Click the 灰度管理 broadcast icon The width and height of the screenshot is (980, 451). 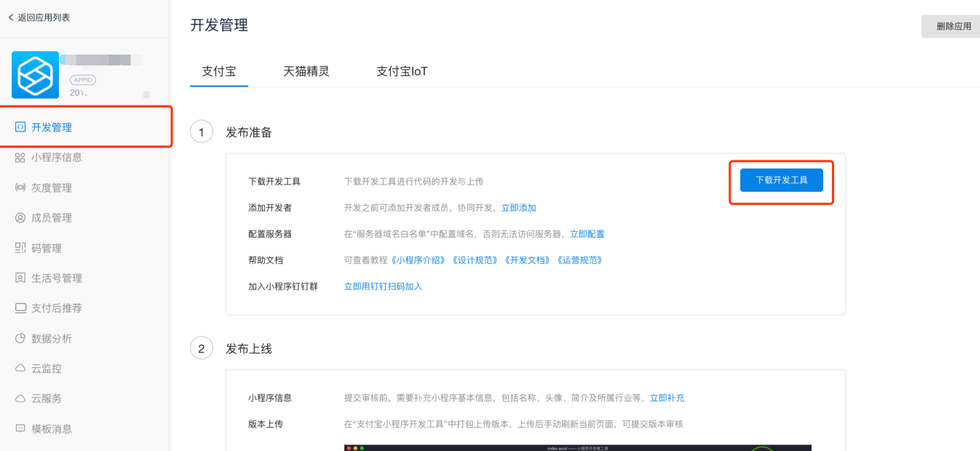pyautogui.click(x=20, y=188)
